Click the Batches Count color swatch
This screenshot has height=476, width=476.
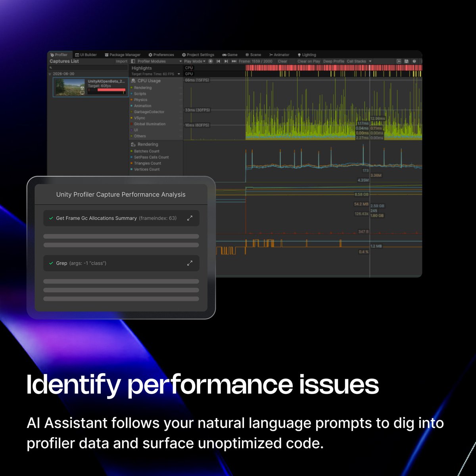[132, 151]
